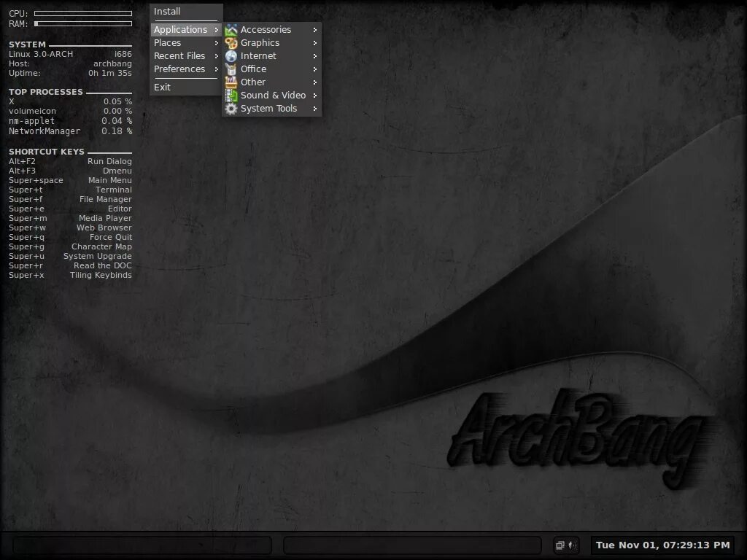747x560 pixels.
Task: Click the 'Super+x' Tiling Keybinds line
Action: [70, 275]
